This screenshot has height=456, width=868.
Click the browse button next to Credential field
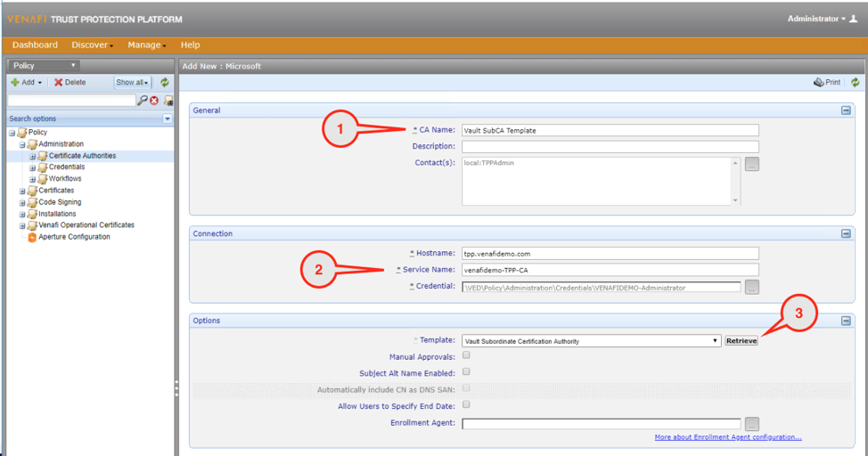[752, 287]
